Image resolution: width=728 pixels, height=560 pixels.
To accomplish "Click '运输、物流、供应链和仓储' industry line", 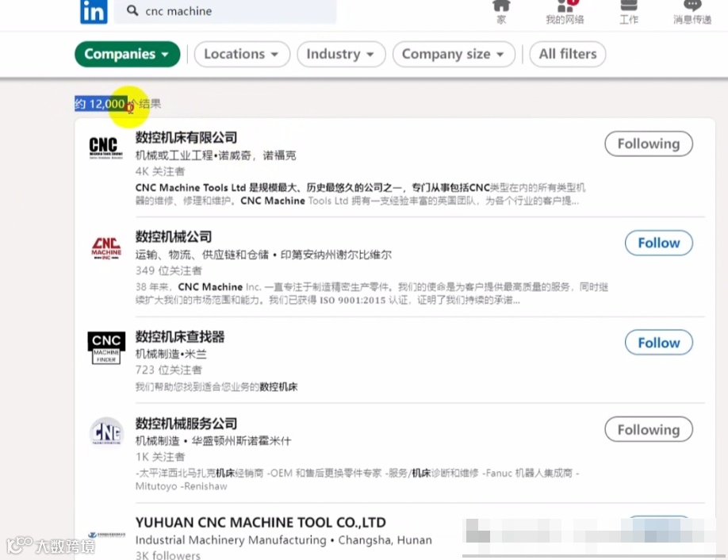I will (202, 255).
